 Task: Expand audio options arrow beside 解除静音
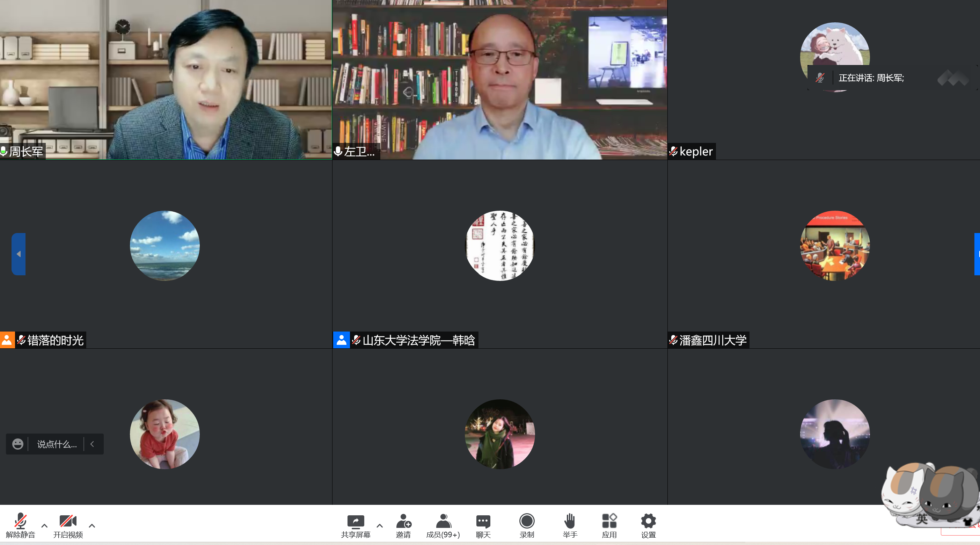pyautogui.click(x=44, y=525)
